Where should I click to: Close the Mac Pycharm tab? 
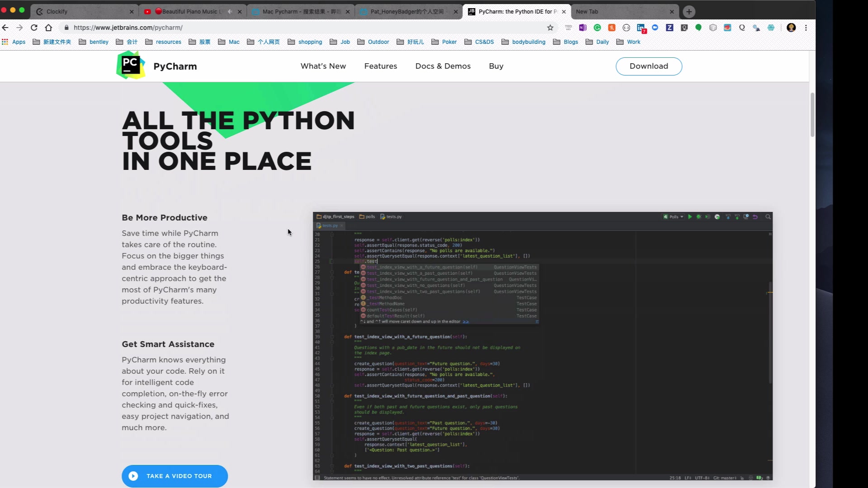click(348, 12)
